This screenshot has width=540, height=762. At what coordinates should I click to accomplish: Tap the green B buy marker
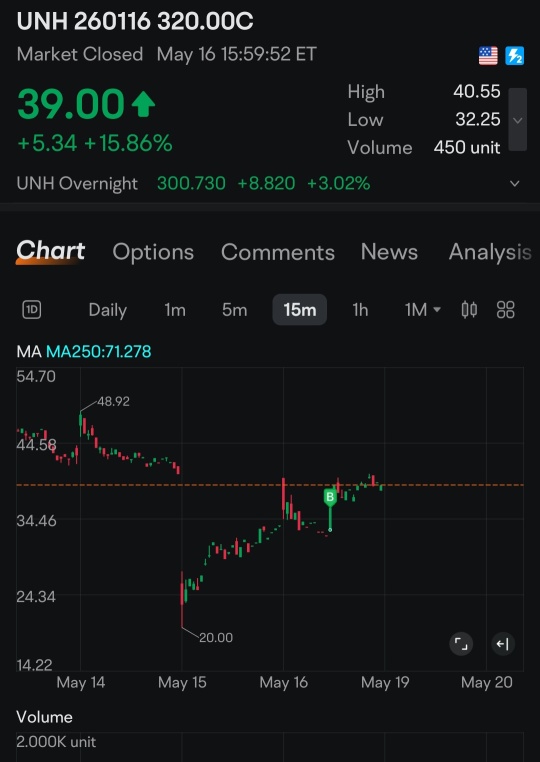point(330,497)
